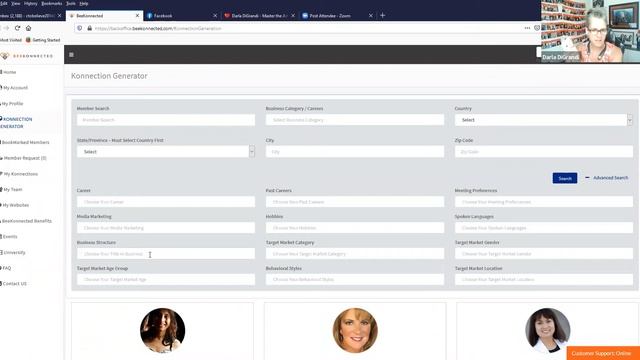
Task: Click the tracking protection shield icon
Action: coord(80,28)
